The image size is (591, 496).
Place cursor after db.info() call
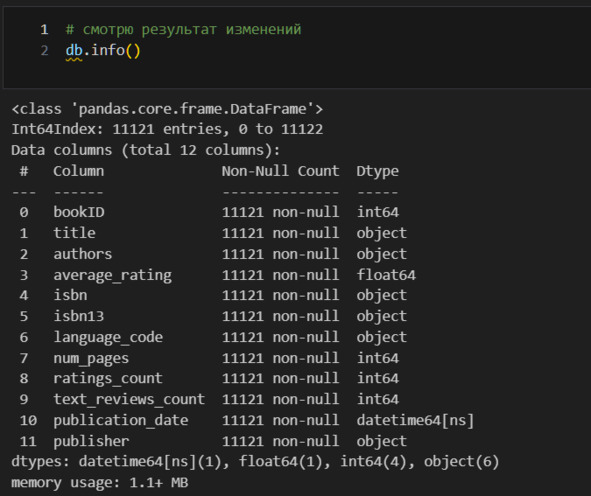point(141,50)
